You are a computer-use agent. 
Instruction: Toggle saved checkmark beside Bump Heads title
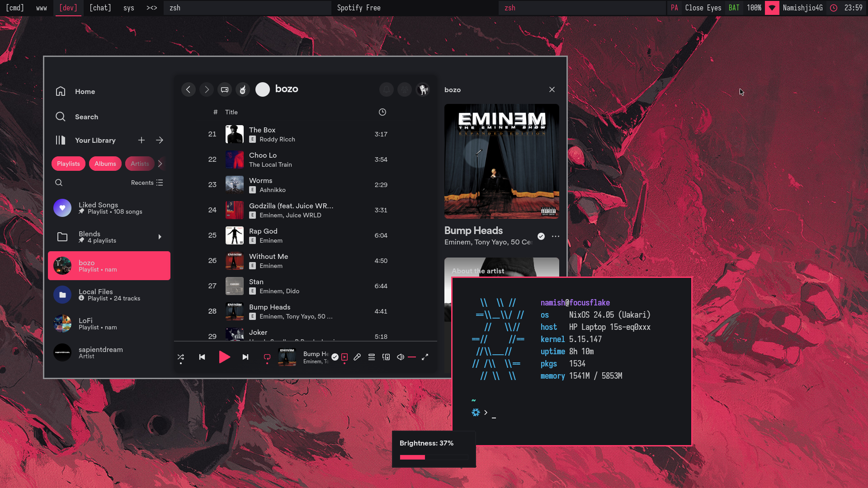click(x=541, y=236)
